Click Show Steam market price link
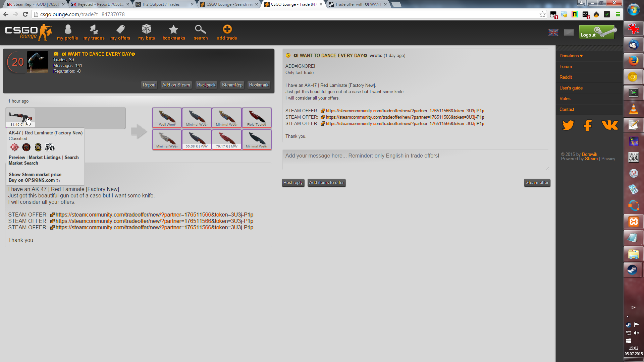The width and height of the screenshot is (644, 362). click(35, 175)
